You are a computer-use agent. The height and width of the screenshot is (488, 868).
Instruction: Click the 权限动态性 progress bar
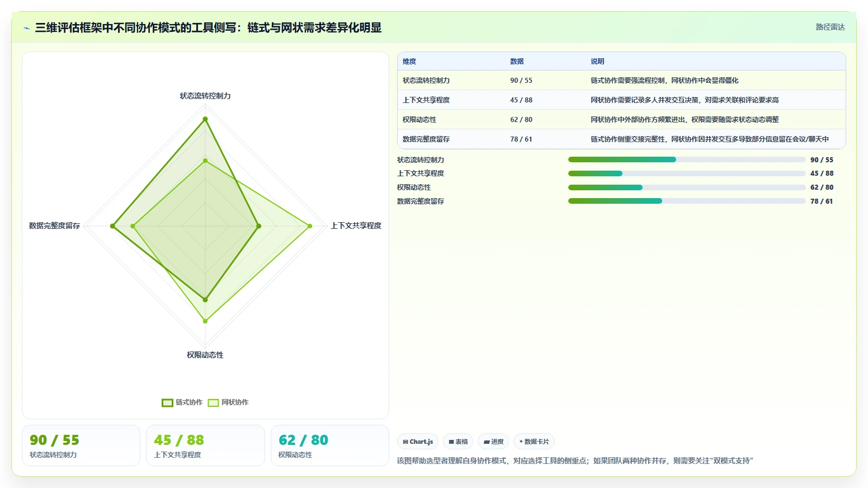(687, 187)
